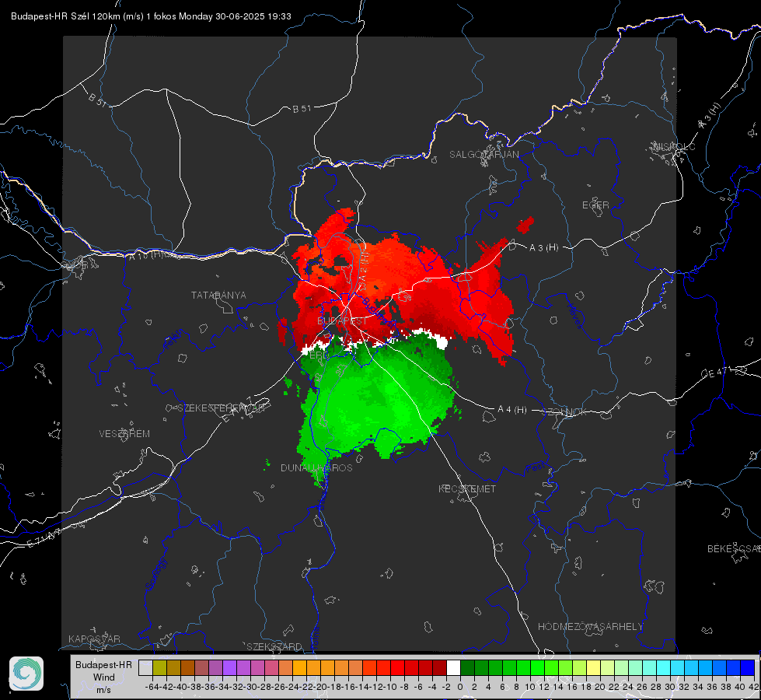
Task: Click the 'A 4 (H)' road label
Action: click(512, 410)
